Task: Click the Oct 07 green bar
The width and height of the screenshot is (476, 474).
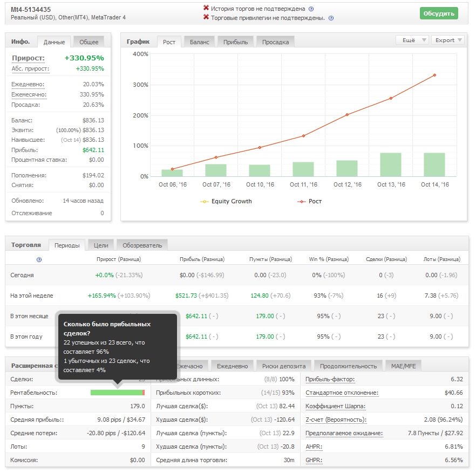Action: (216, 170)
